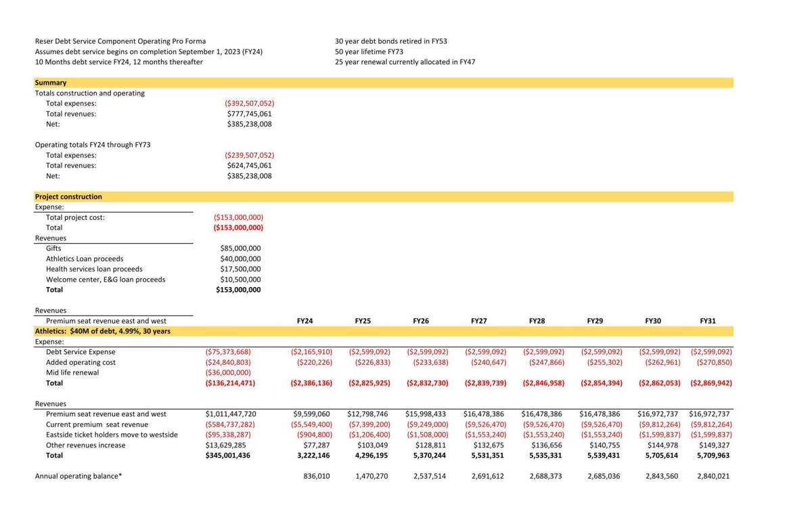Viewport: 812px width, 526px height.
Task: Select the Summary section header
Action: [51, 82]
